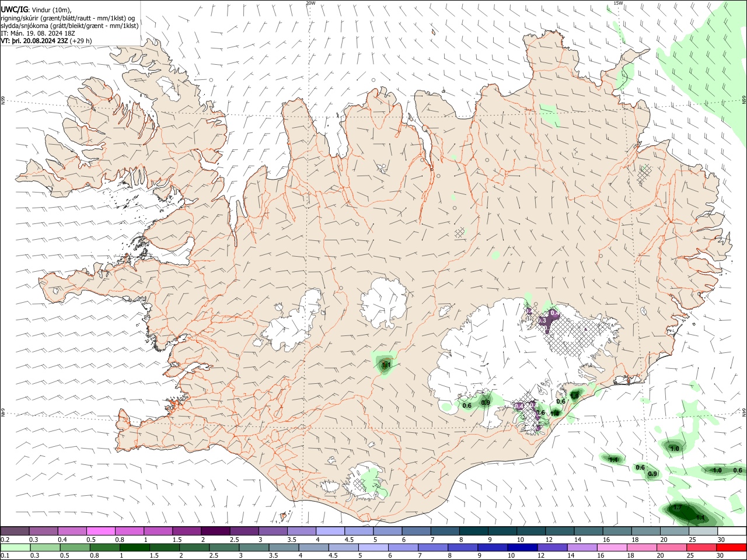This screenshot has height=560, width=747.
Task: Click the 20W longitude label
Action: pos(311,3)
